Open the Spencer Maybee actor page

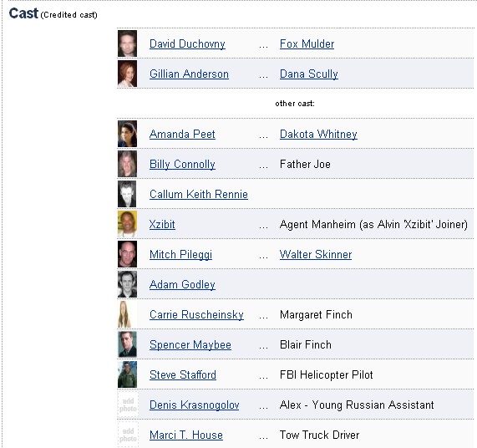(190, 345)
